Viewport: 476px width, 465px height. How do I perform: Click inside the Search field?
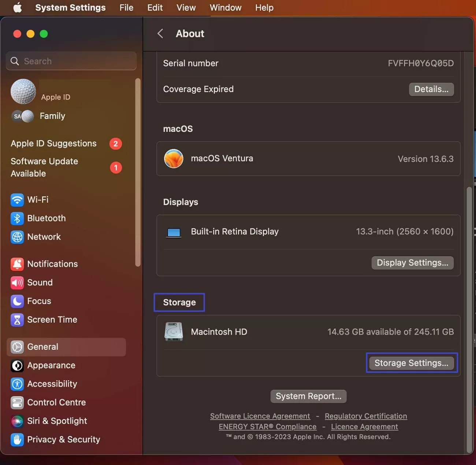(x=71, y=61)
